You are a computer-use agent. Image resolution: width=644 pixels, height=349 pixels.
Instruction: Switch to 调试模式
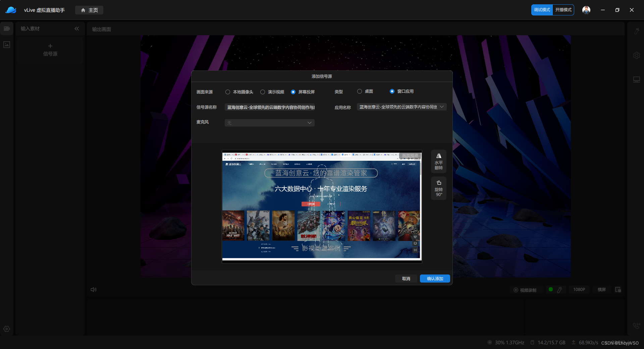click(542, 10)
